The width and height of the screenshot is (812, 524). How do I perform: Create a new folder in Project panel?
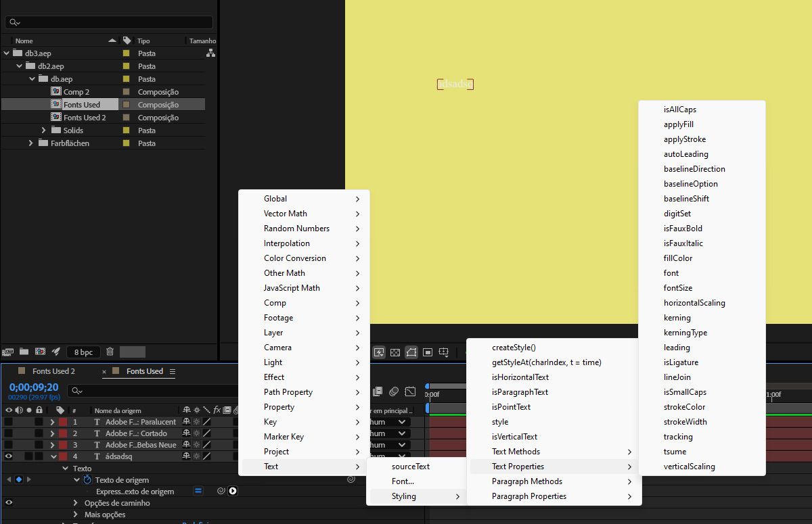[x=24, y=352]
